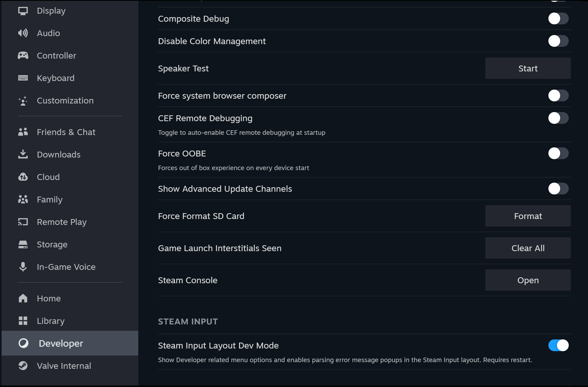
Task: Click the Display monitor icon
Action: (x=23, y=11)
